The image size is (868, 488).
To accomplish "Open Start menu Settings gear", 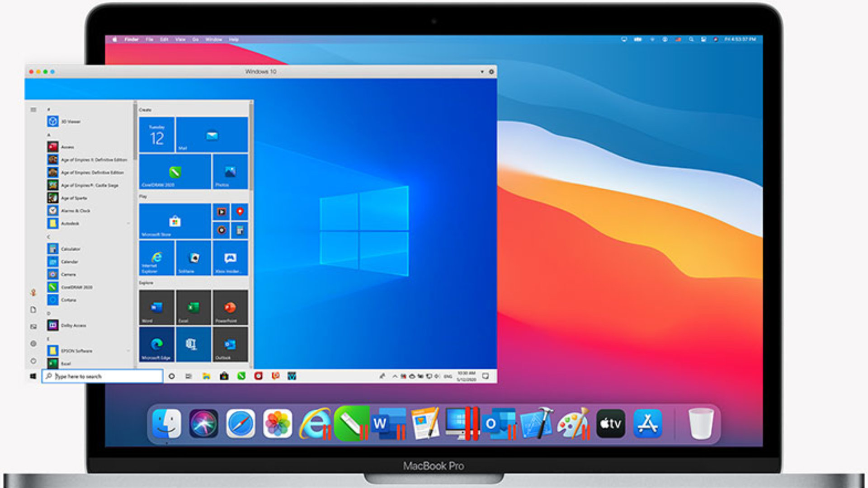I will [33, 343].
